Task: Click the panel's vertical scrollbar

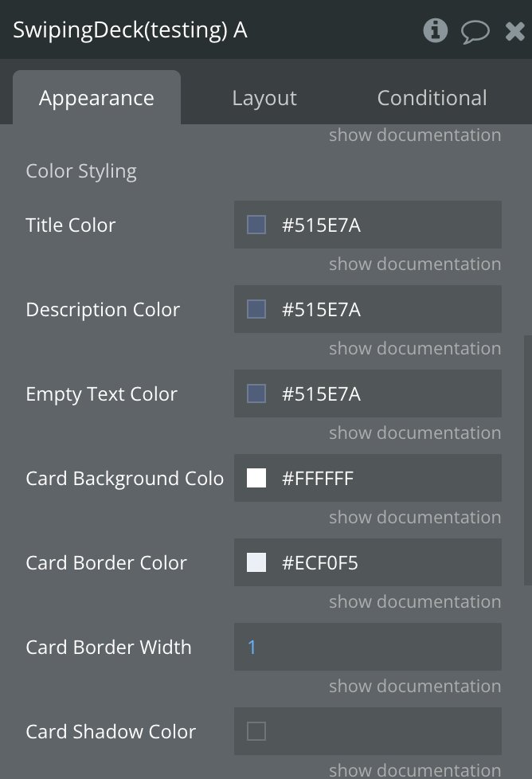Action: tap(527, 462)
